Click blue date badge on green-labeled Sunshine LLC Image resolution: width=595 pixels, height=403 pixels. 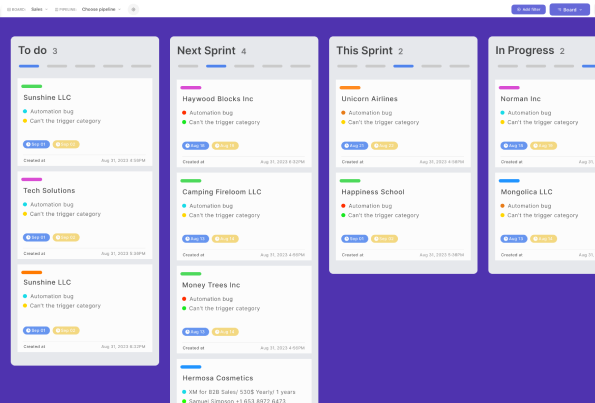(x=36, y=144)
